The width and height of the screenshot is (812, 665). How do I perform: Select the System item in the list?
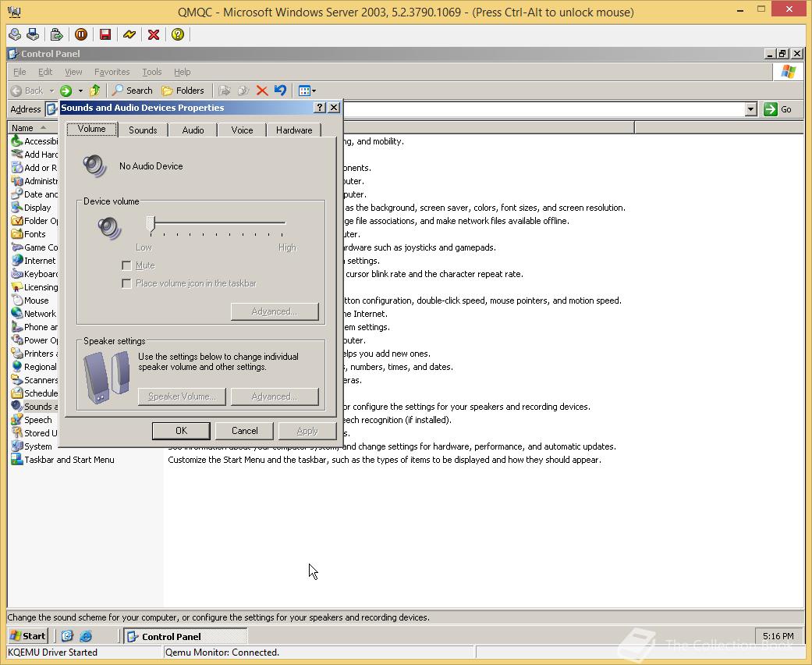[31, 446]
